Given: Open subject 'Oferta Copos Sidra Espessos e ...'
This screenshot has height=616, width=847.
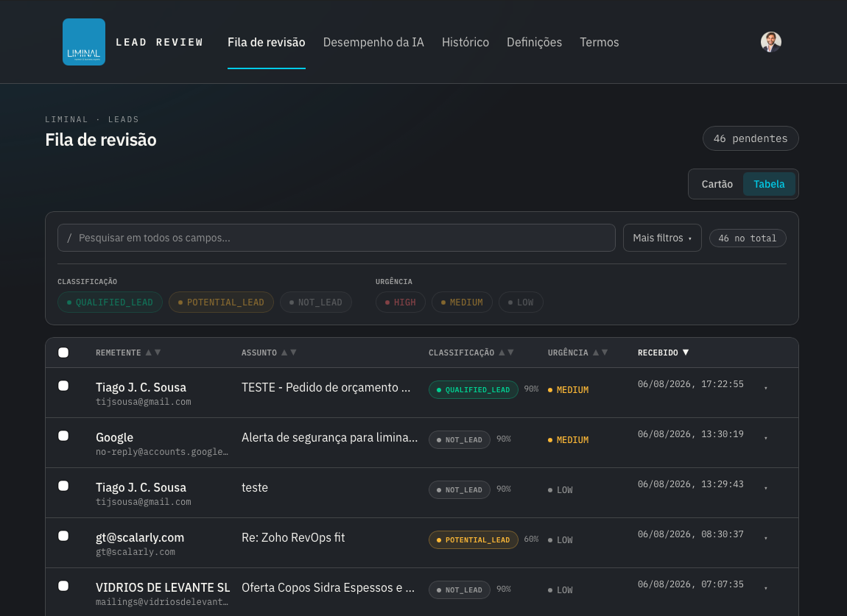Looking at the screenshot, I should coord(328,588).
